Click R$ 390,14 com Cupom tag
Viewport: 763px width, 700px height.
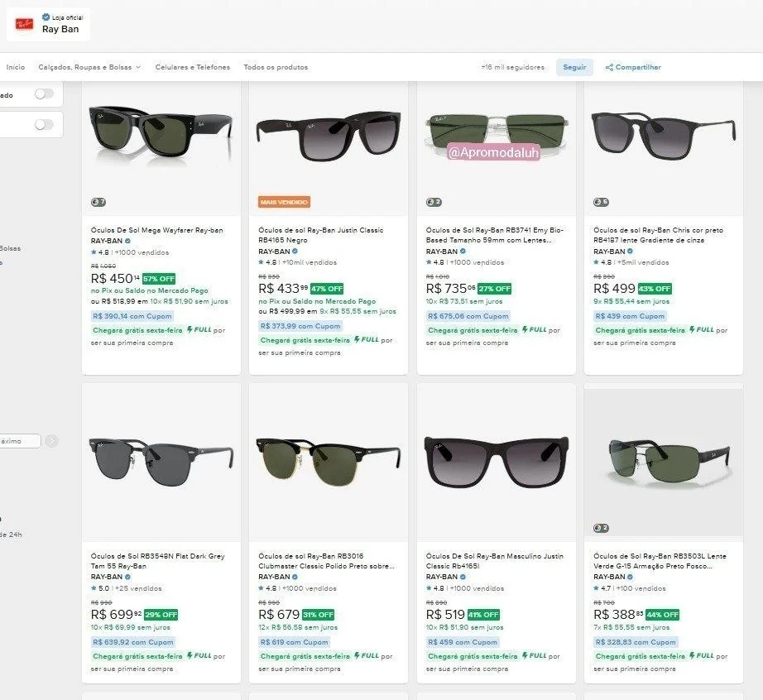point(132,316)
